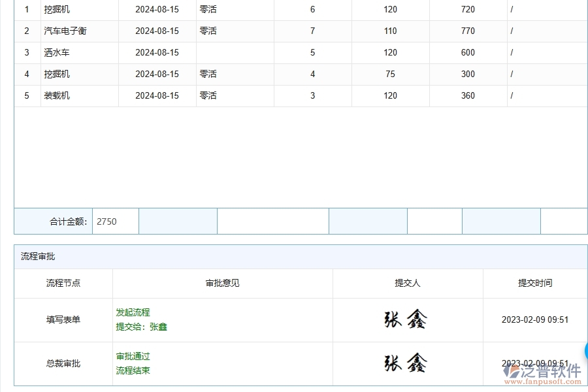Select the 装载机 row

coord(57,95)
